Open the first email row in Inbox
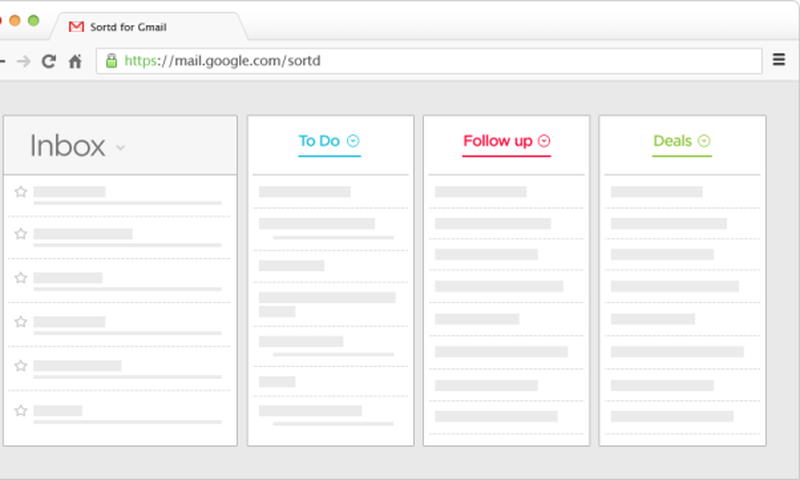 pos(120,196)
